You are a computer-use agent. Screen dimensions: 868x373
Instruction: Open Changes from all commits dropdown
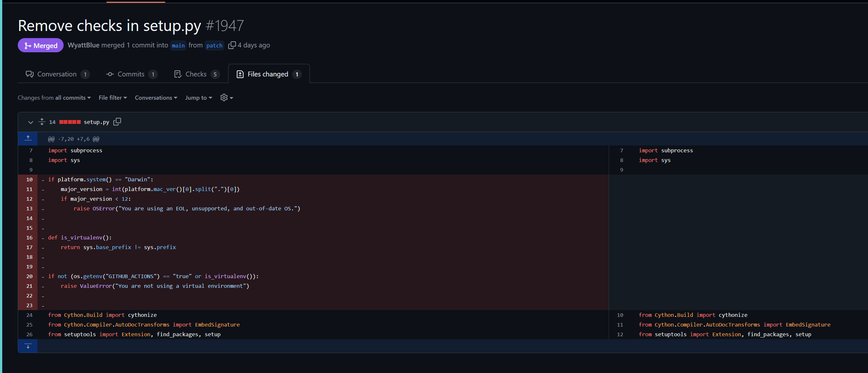(x=54, y=97)
